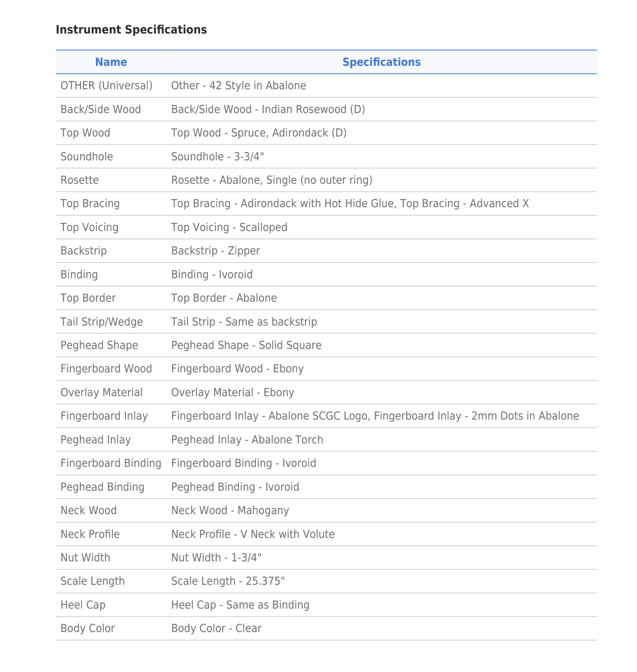Select the Scale Length - 25.375" value
Viewport: 637px width, 672px height.
tap(228, 581)
